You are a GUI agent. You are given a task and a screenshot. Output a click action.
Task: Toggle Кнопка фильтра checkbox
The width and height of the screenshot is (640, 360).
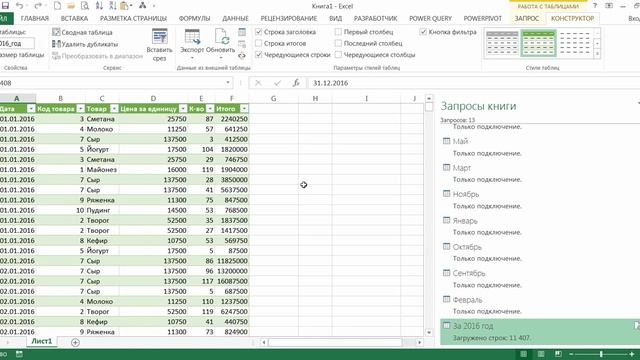click(x=423, y=31)
